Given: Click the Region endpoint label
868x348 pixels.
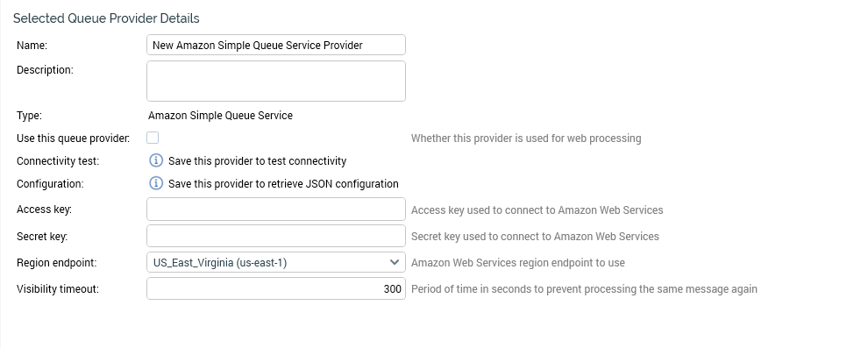Looking at the screenshot, I should 56,263.
